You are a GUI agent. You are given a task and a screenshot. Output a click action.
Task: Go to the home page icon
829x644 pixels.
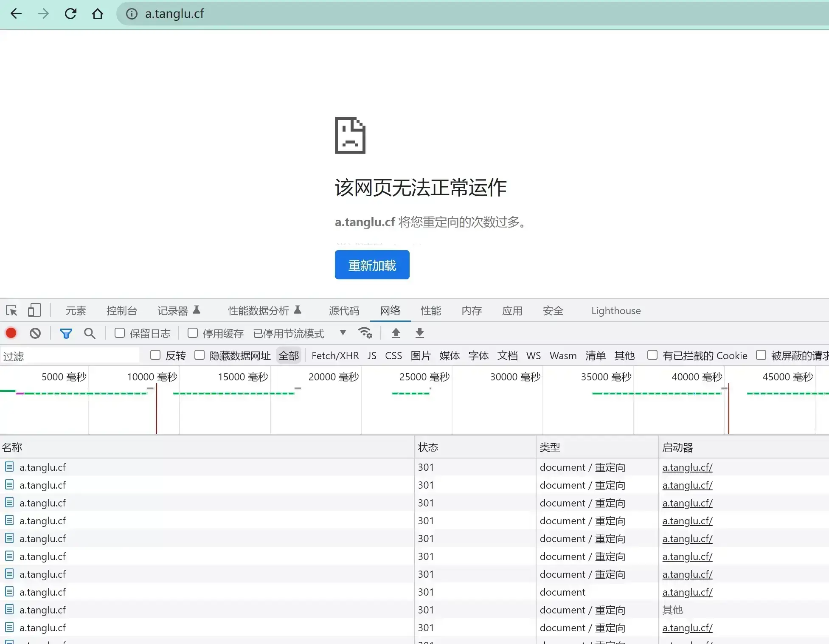[98, 14]
